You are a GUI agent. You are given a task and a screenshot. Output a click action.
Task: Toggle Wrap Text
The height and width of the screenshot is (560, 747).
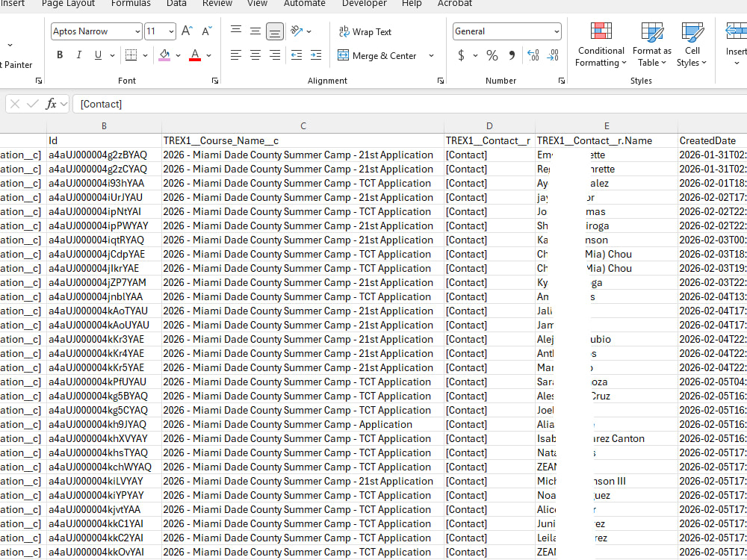coord(365,32)
